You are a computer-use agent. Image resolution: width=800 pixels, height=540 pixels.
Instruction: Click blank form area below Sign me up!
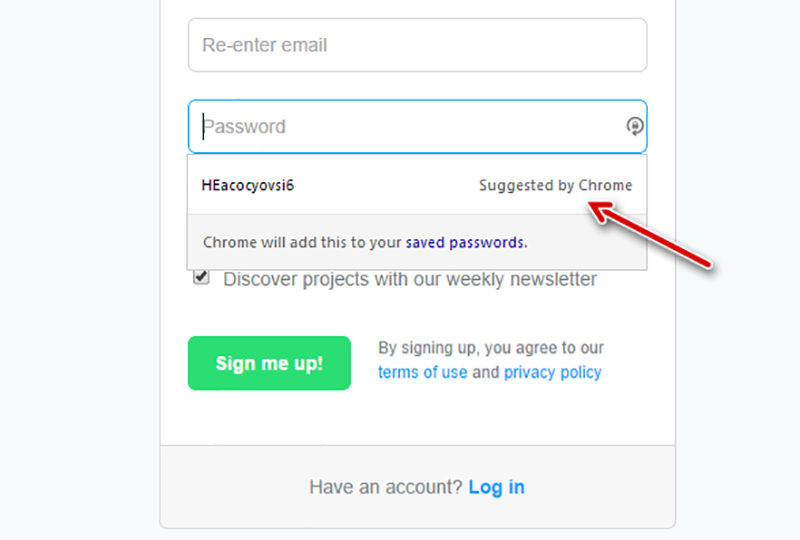[x=417, y=419]
